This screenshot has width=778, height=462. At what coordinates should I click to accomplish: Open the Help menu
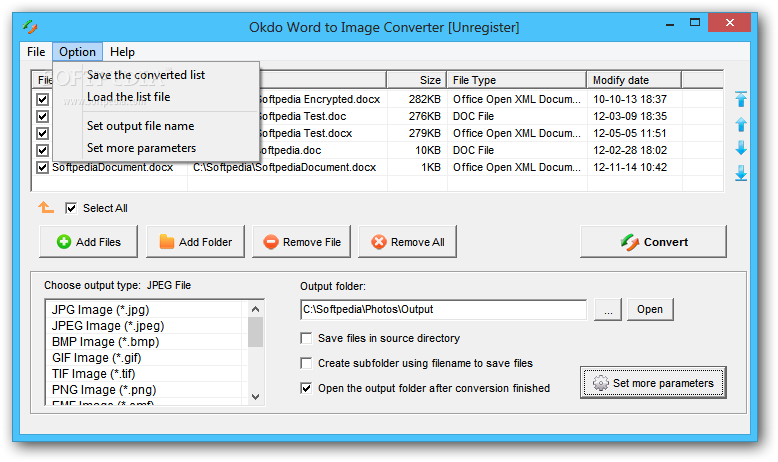tap(122, 52)
